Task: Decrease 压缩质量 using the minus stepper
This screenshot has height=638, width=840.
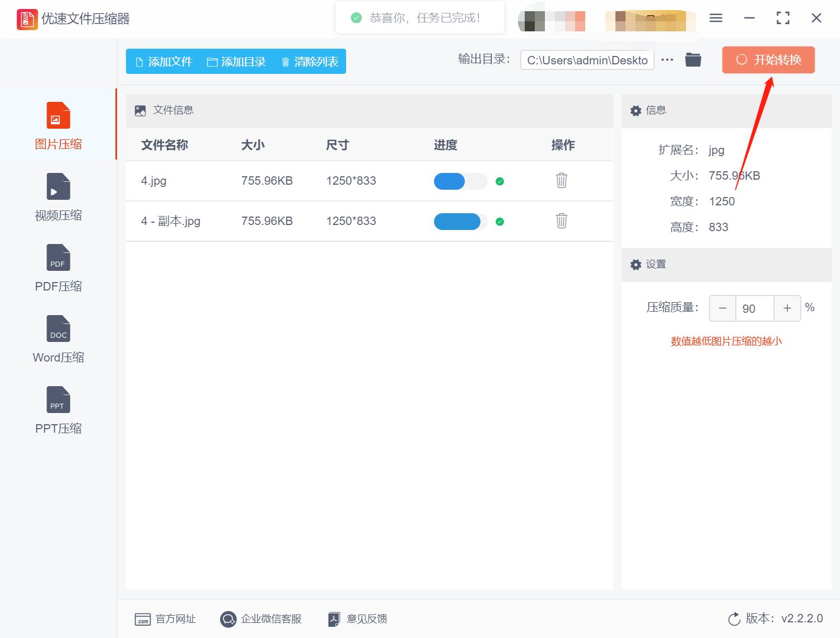Action: click(x=722, y=308)
